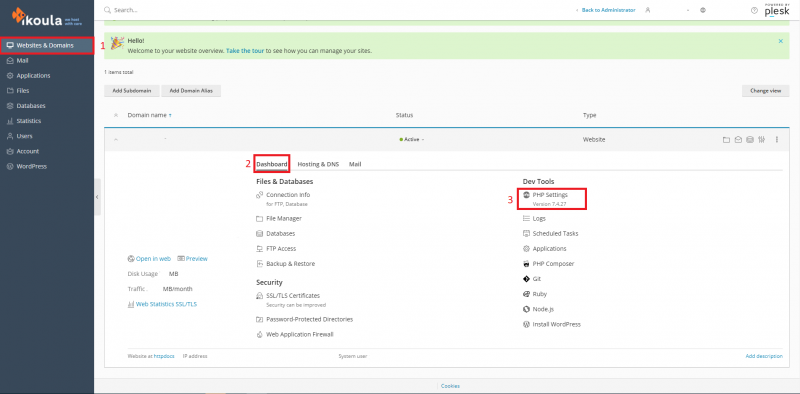
Task: Open Web Application Firewall
Action: pos(299,334)
